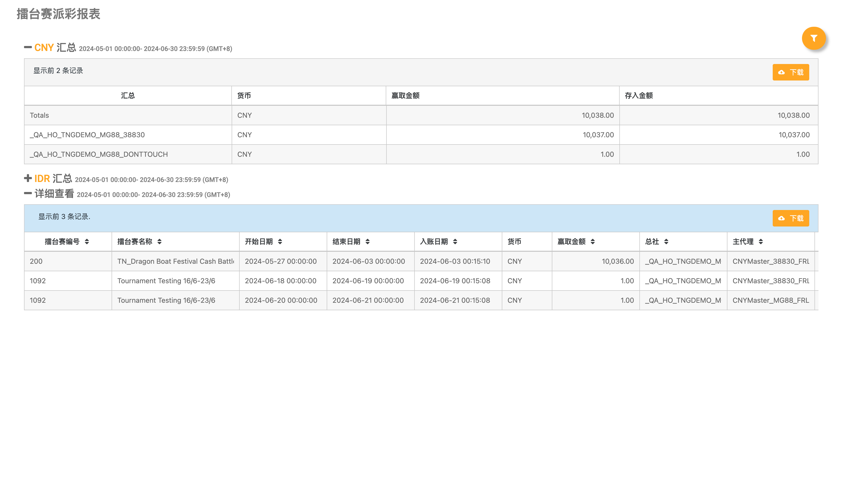Viewport: 842px width, 504px height.
Task: Sort by 主代理 column arrows
Action: (x=761, y=241)
